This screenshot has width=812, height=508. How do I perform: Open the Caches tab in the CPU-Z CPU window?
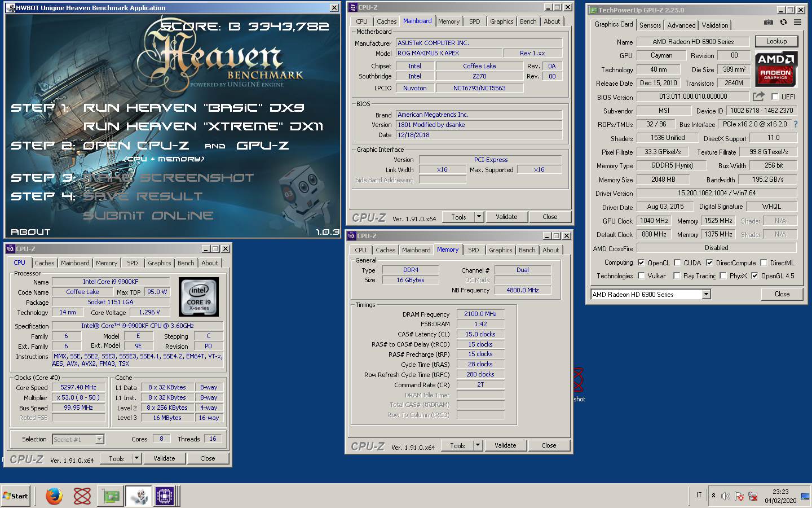[45, 263]
